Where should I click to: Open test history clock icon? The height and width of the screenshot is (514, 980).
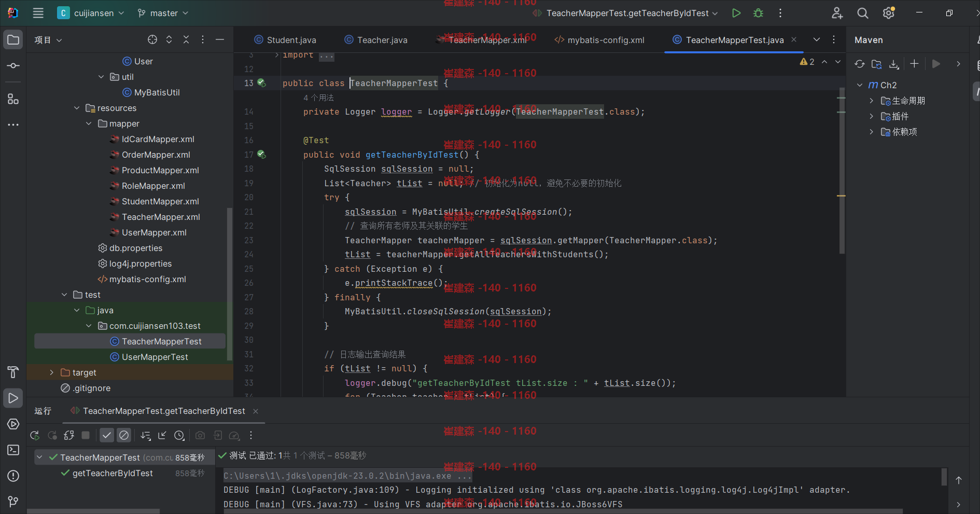(x=179, y=435)
